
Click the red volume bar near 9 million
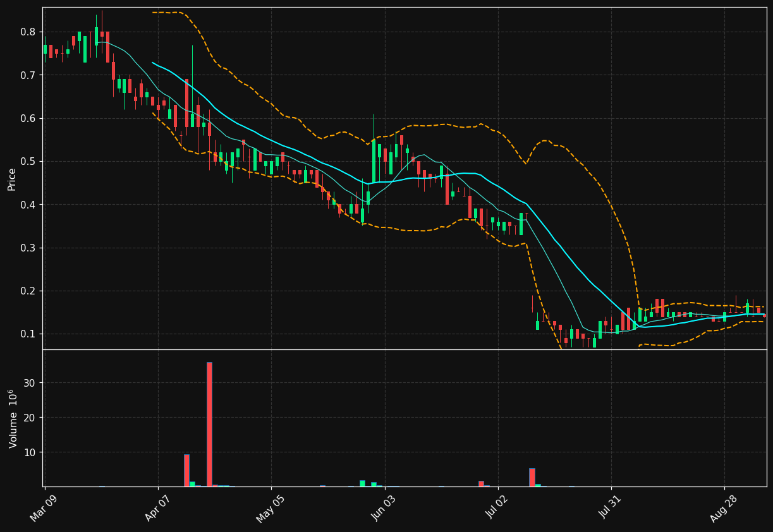186,470
